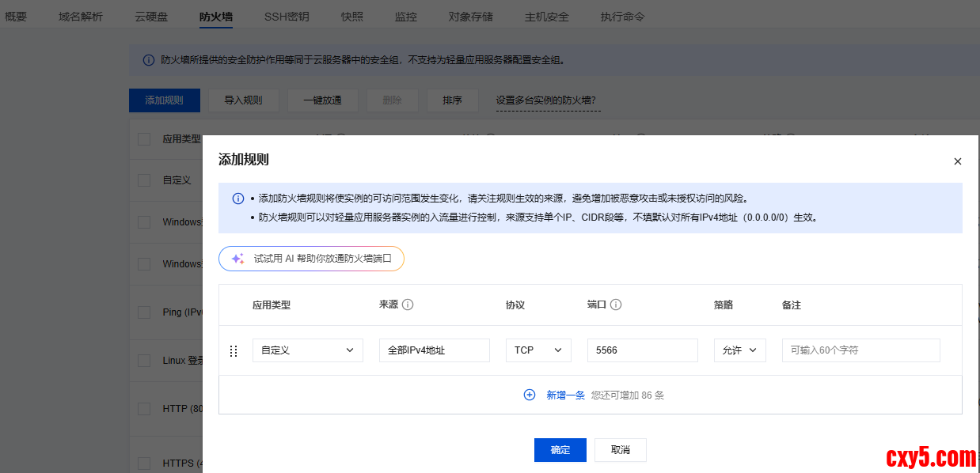Screen dimensions: 980x473
Task: Click the 备注 remarks input field
Action: 860,350
